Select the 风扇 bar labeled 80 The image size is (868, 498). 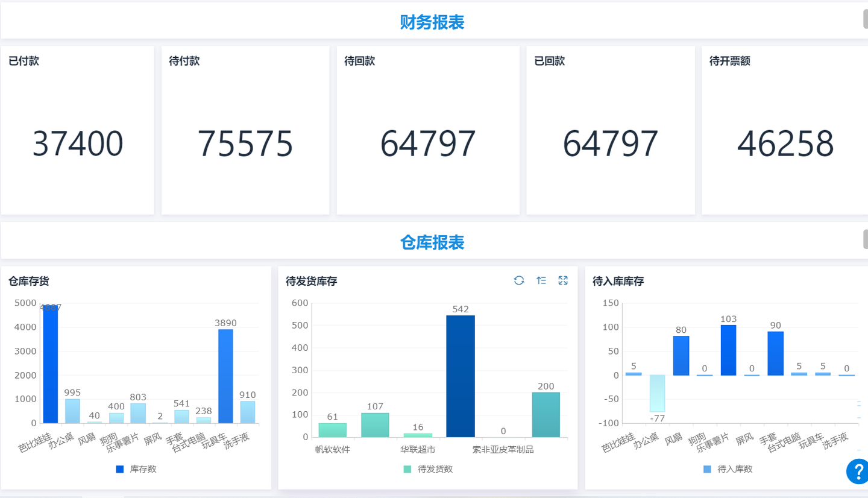click(681, 356)
